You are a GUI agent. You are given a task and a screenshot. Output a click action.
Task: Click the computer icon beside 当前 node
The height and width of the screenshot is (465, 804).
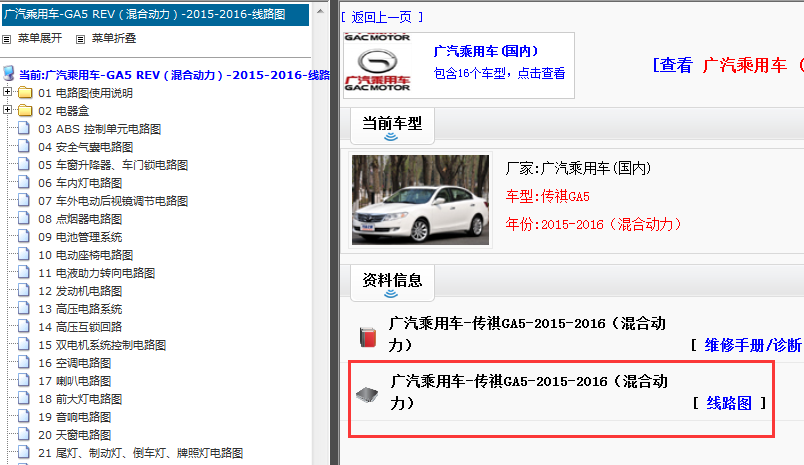pos(9,73)
